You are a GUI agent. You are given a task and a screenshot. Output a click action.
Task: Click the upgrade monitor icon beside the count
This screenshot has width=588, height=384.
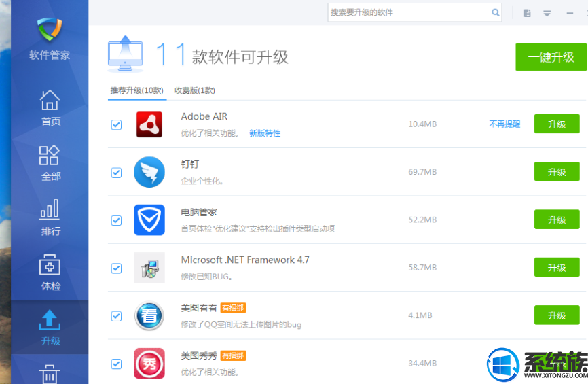click(x=125, y=54)
